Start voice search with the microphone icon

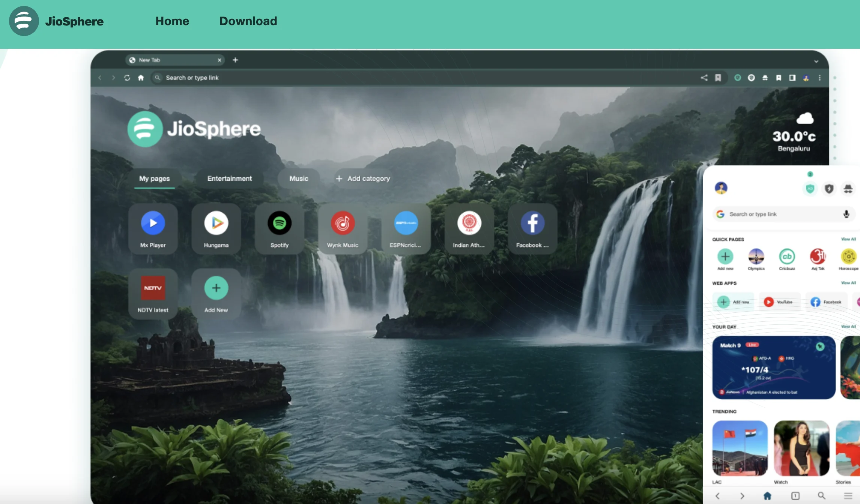coord(846,214)
